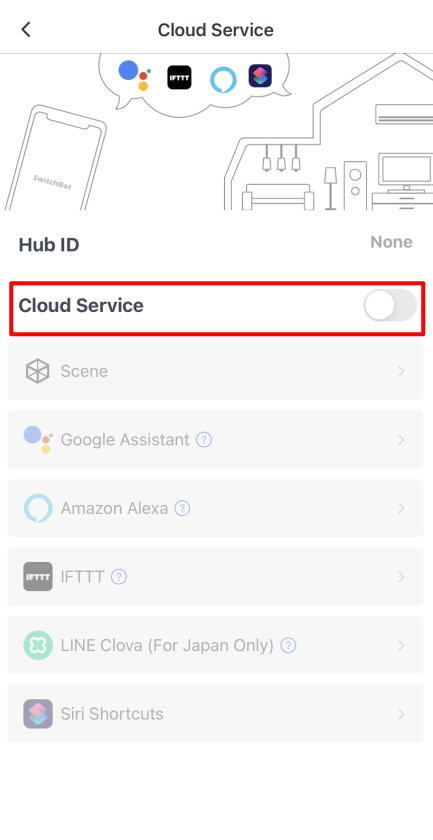The width and height of the screenshot is (433, 840).
Task: Expand the Scene row chevron
Action: [x=401, y=371]
